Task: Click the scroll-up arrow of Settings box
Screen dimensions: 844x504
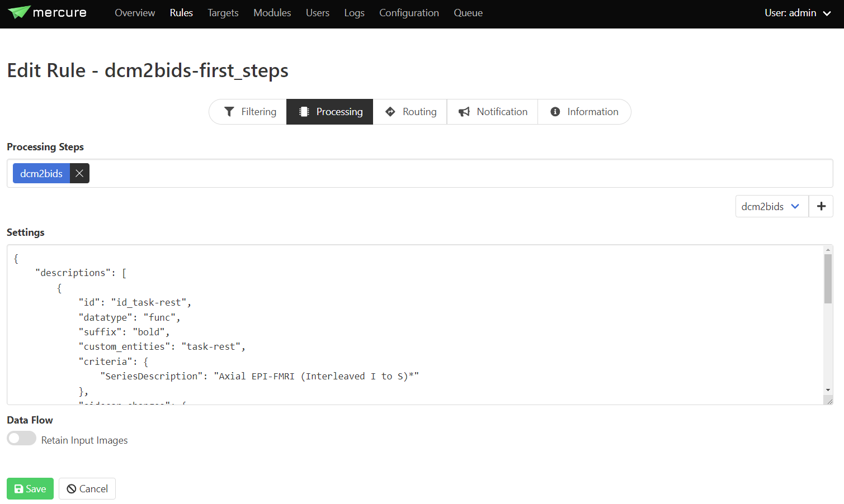Action: tap(828, 250)
